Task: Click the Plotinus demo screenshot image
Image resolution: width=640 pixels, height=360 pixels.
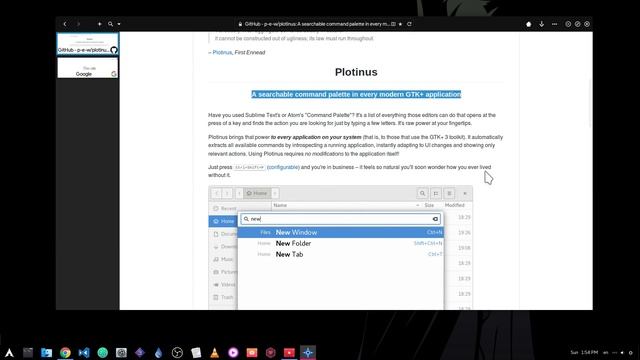Action: [x=340, y=248]
